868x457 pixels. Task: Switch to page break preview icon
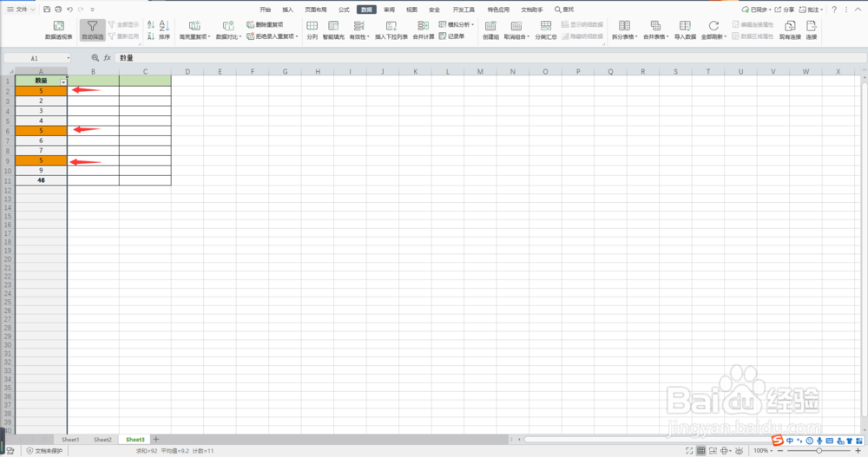click(x=713, y=451)
